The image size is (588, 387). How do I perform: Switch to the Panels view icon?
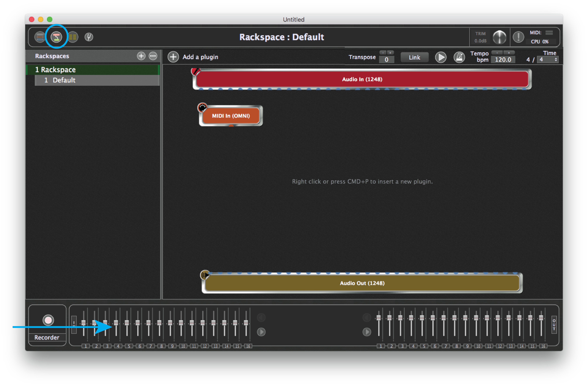click(40, 37)
